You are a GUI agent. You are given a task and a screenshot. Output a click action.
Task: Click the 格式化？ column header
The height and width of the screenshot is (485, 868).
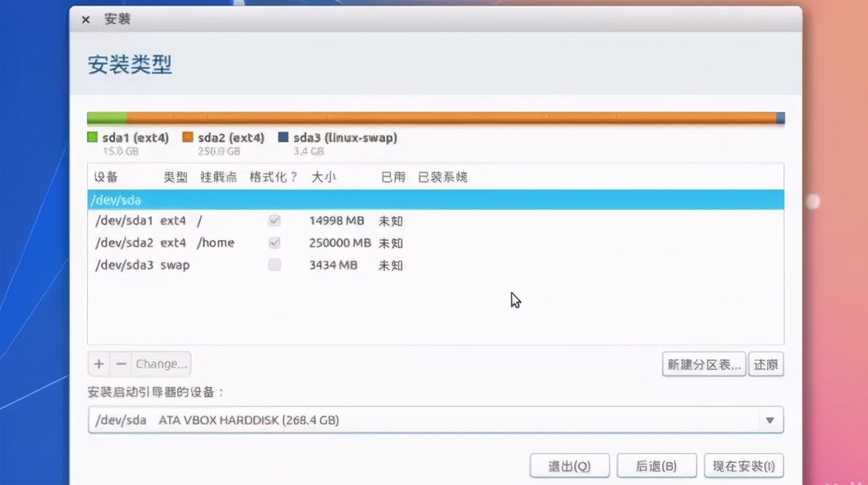[x=274, y=177]
